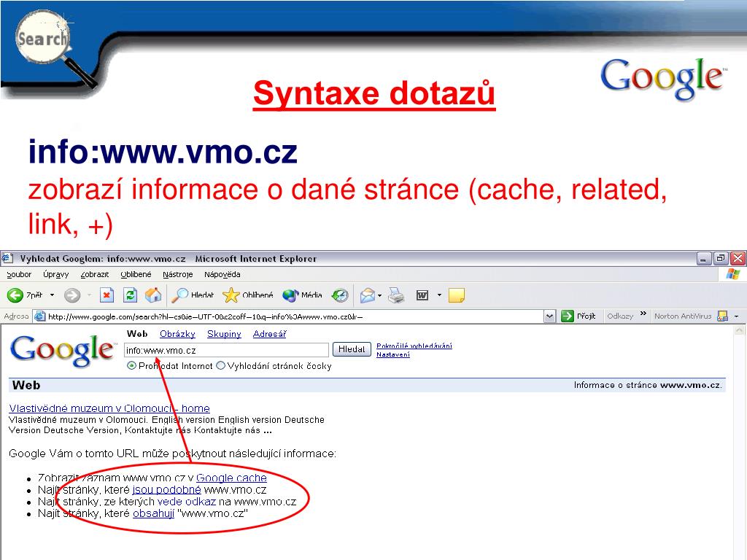The width and height of the screenshot is (747, 560).
Task: Click the Edit with Word icon
Action: (x=422, y=295)
